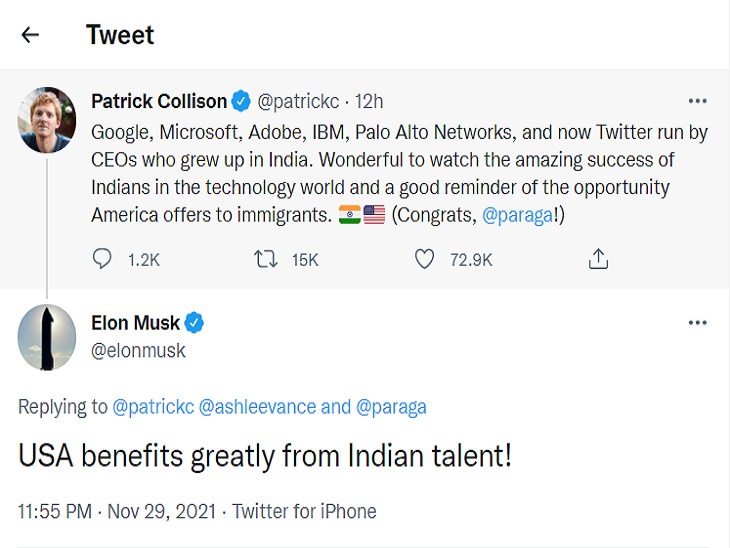
Task: Open the three-dot menu on Elon Musk's tweet
Action: pyautogui.click(x=698, y=323)
